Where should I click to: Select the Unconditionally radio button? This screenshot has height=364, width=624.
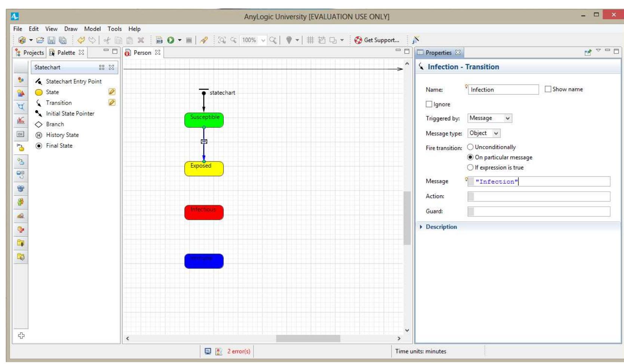point(470,147)
